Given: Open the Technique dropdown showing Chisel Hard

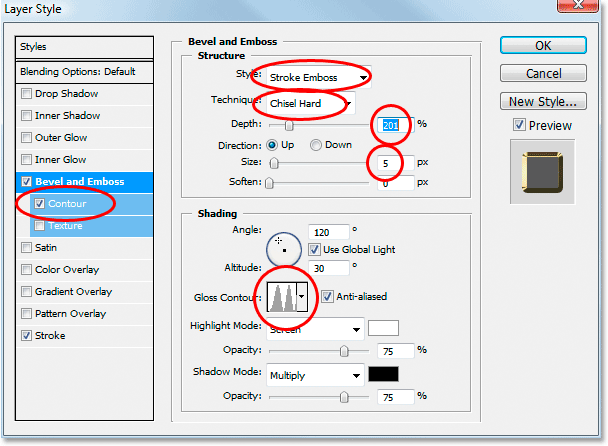Looking at the screenshot, I should click(x=310, y=102).
